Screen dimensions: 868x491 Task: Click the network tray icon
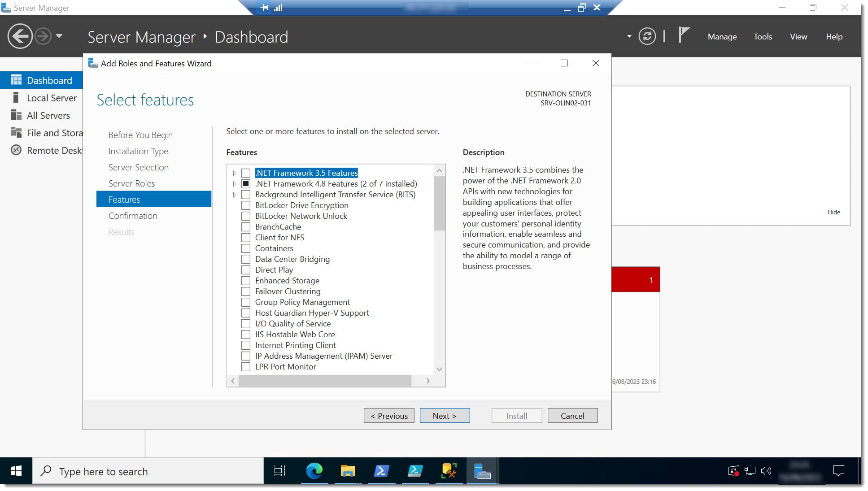[750, 471]
